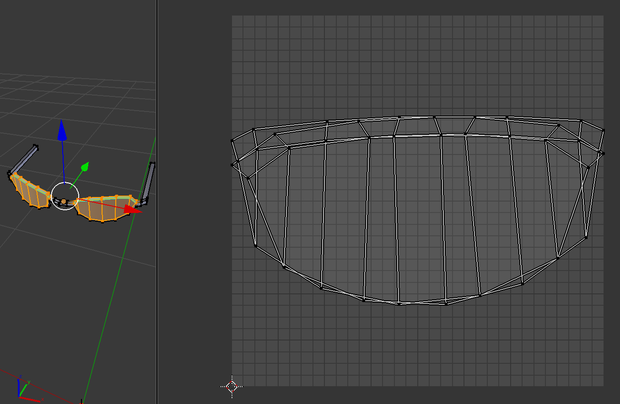Click the left orange lens mesh in 3D view

point(30,192)
